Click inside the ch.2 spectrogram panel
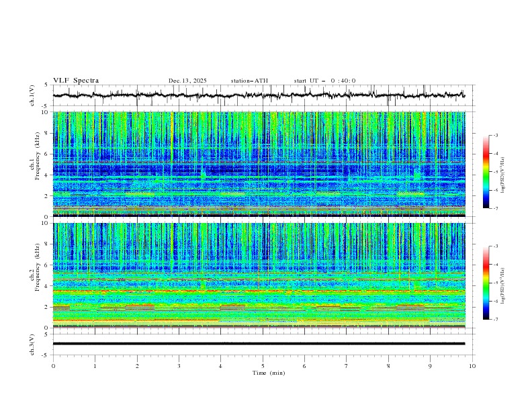The height and width of the screenshot is (411, 532). click(259, 275)
